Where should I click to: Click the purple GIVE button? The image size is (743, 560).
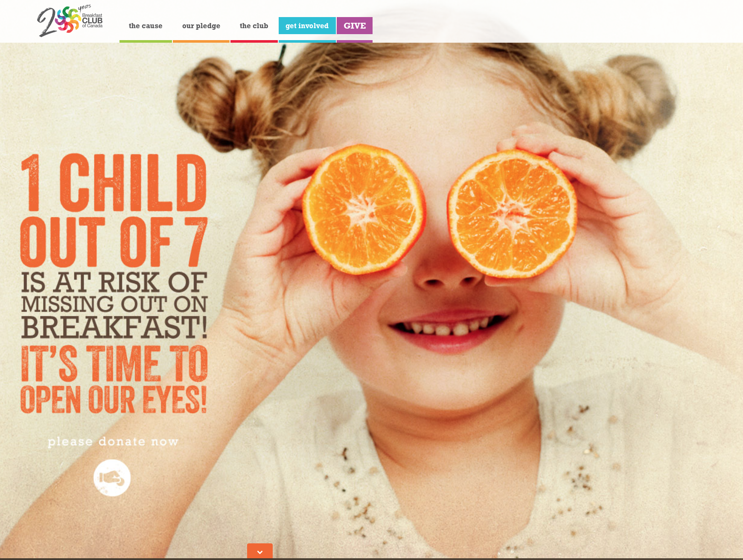355,26
